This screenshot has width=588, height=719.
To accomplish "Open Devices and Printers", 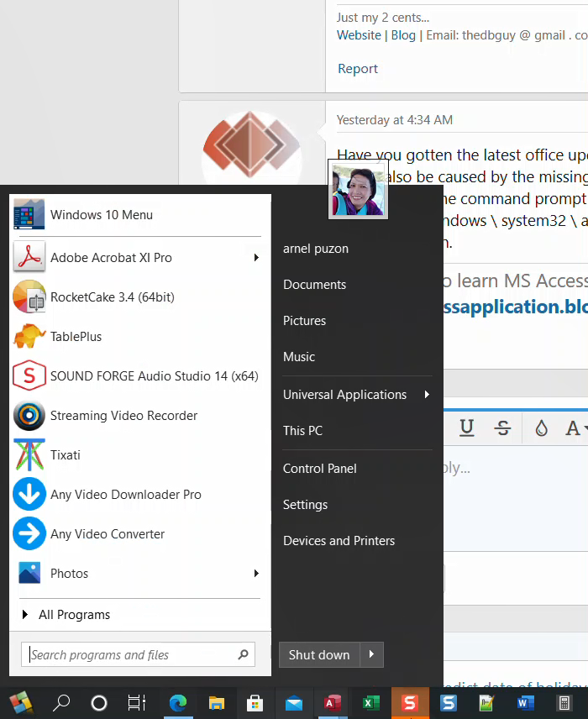I will coord(339,541).
